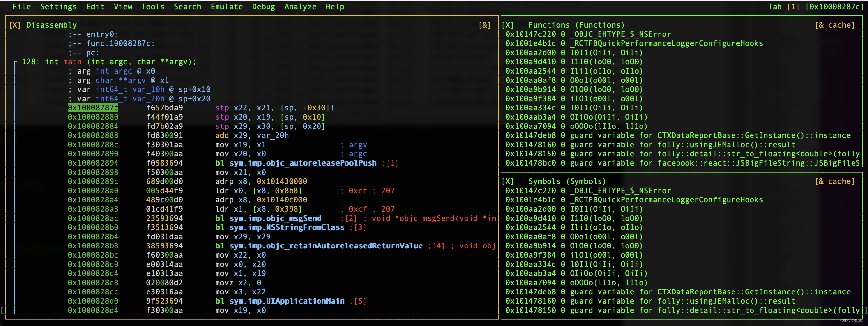Image resolution: width=868 pixels, height=326 pixels.
Task: Open the Search menu
Action: click(188, 6)
